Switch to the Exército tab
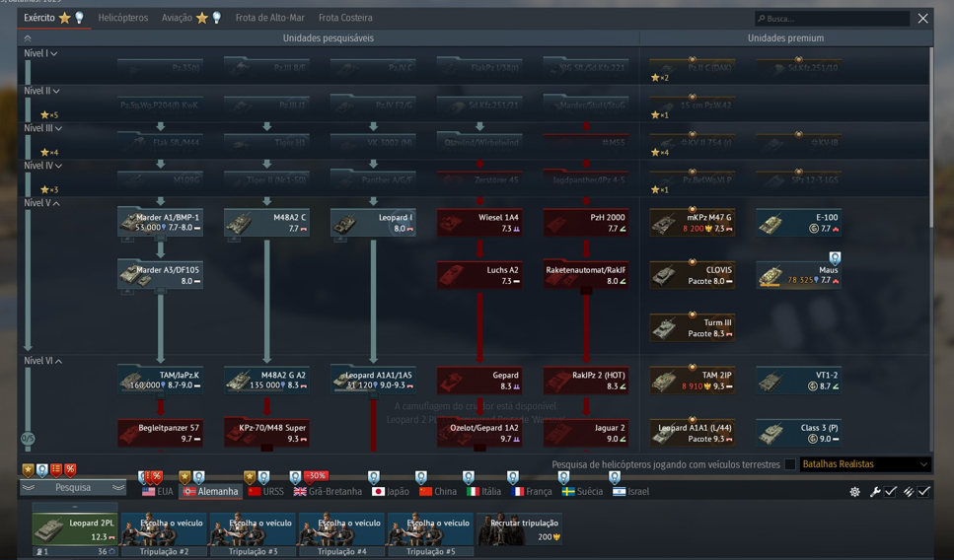Image resolution: width=954 pixels, height=560 pixels. click(53, 18)
